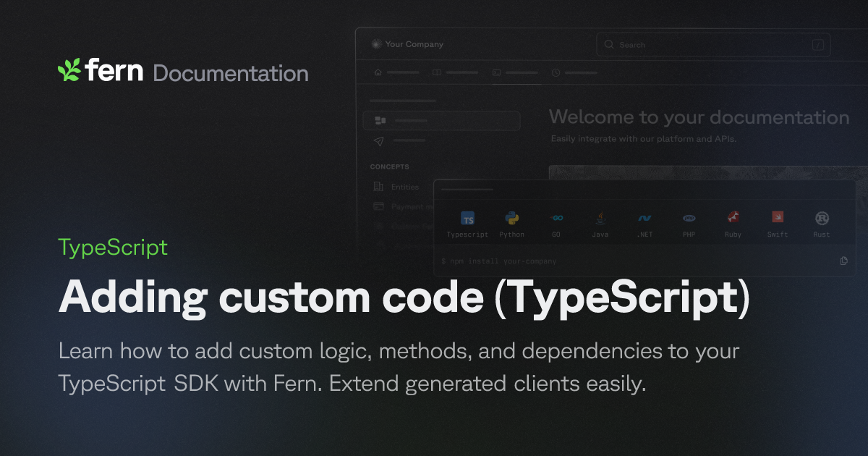The width and height of the screenshot is (868, 456).
Task: Click the Documentation label beside fern
Action: click(x=231, y=73)
